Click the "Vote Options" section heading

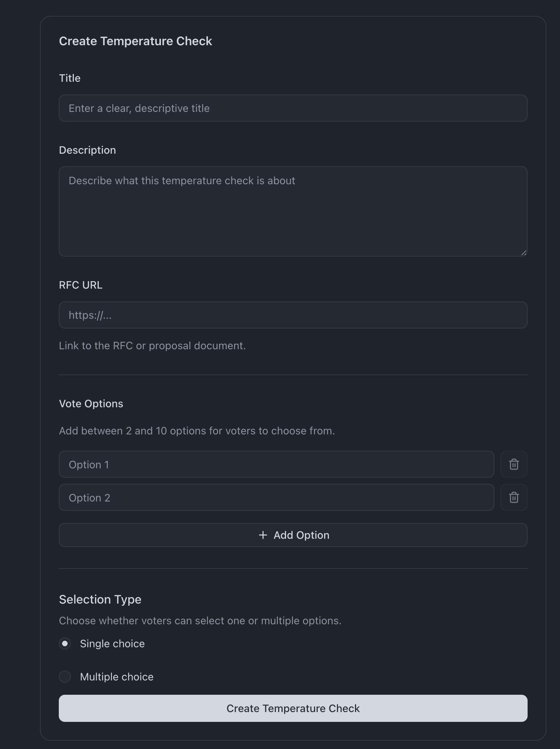click(x=91, y=404)
